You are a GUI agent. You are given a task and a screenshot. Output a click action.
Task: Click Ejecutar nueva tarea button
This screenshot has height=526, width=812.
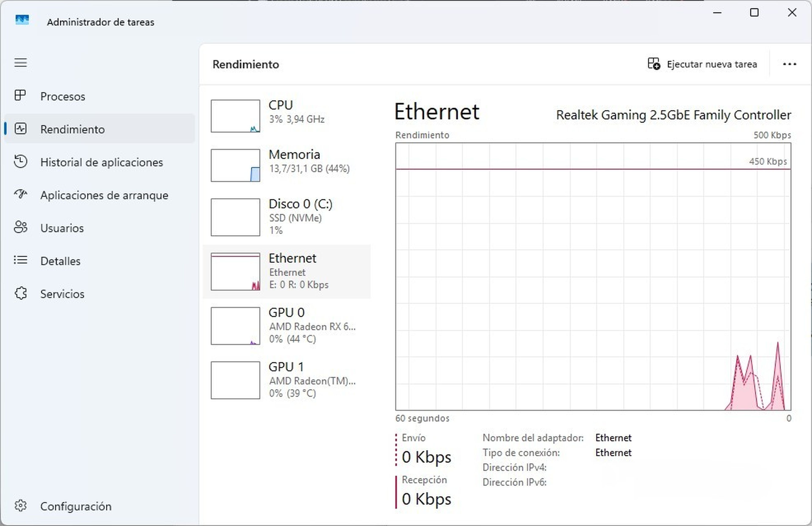(x=702, y=64)
